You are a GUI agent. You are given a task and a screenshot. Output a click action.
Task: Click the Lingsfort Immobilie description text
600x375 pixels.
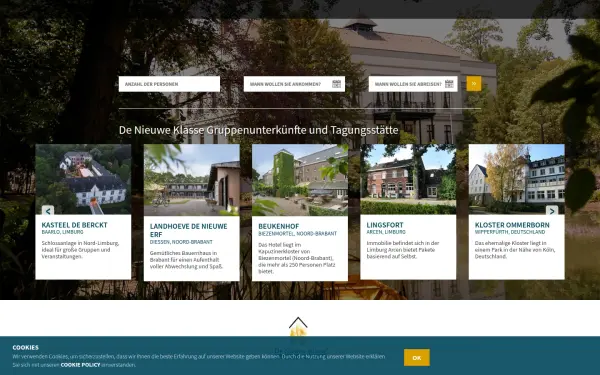coord(403,249)
